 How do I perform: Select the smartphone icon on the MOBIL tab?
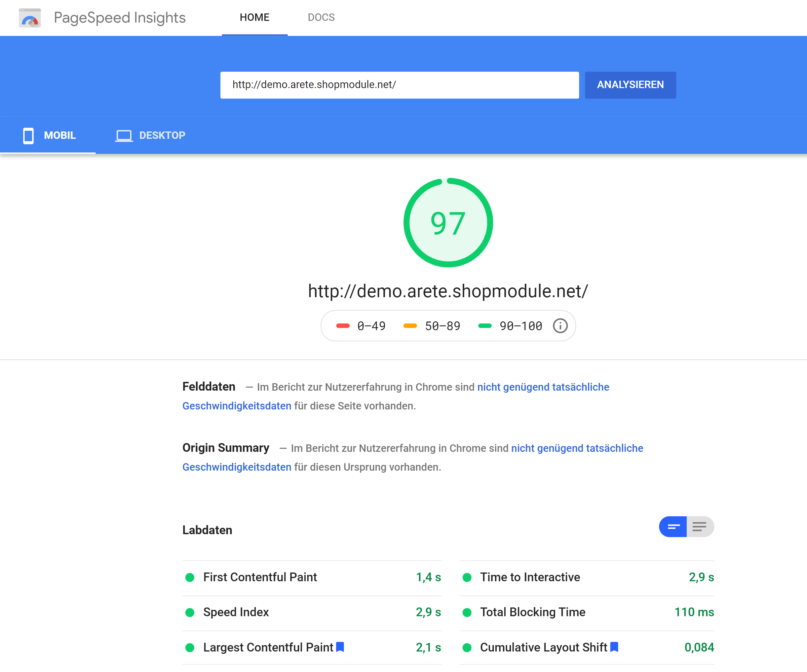[x=28, y=135]
